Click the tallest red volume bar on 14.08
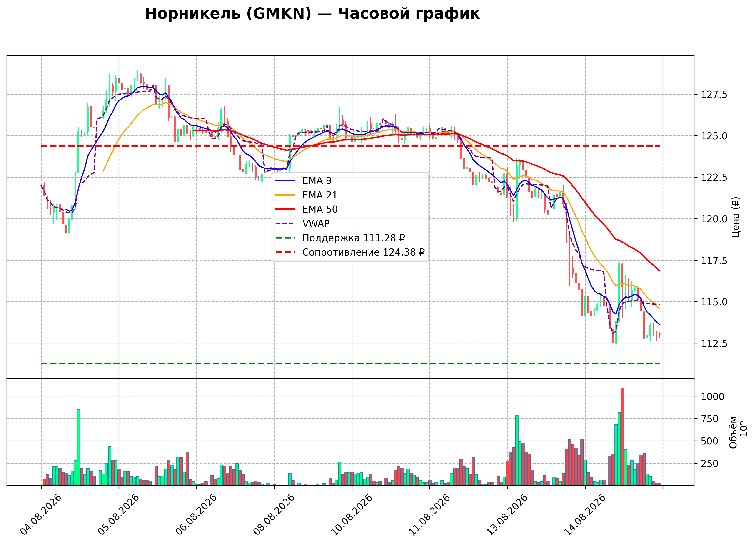The height and width of the screenshot is (544, 756). (622, 437)
